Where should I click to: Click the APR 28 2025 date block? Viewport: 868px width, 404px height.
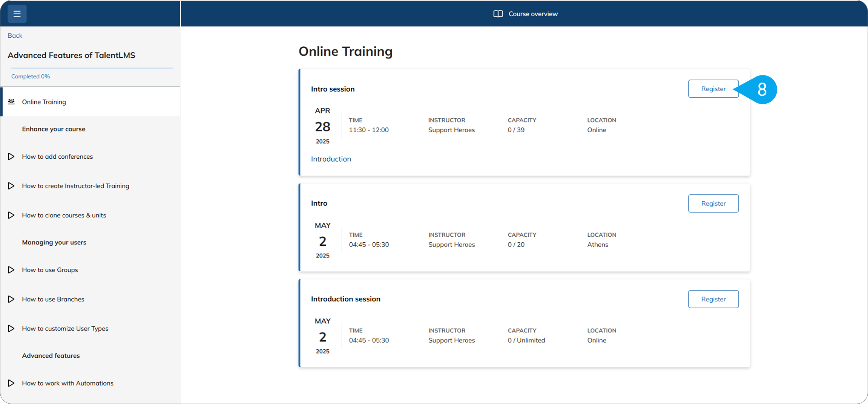322,126
